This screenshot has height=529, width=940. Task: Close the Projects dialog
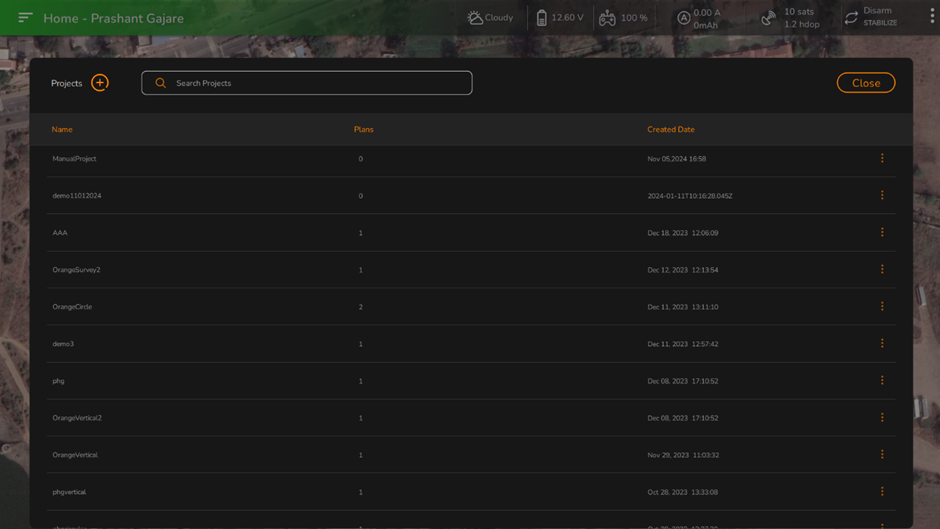pyautogui.click(x=865, y=83)
